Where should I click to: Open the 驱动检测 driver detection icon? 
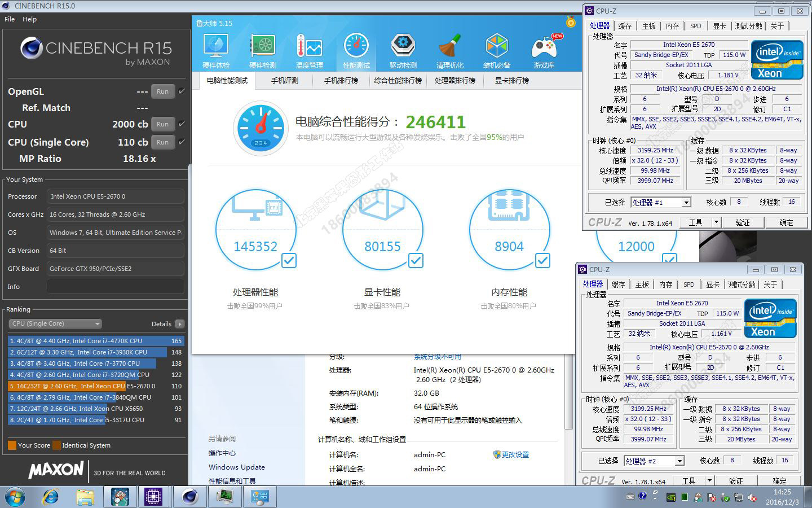point(403,51)
